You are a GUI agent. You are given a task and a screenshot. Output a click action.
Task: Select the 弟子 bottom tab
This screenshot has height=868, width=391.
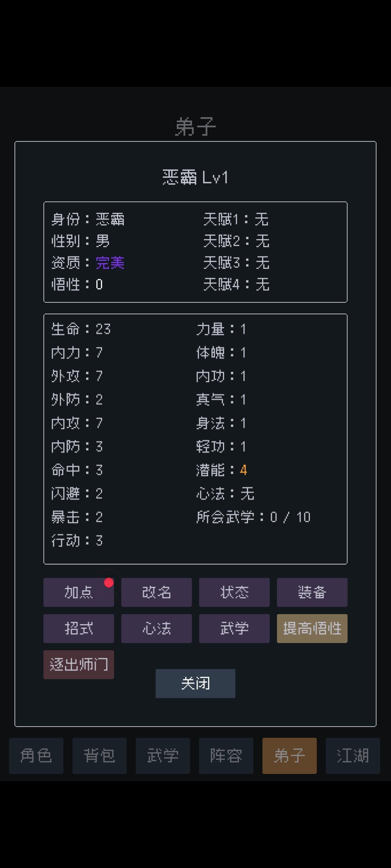pyautogui.click(x=290, y=756)
